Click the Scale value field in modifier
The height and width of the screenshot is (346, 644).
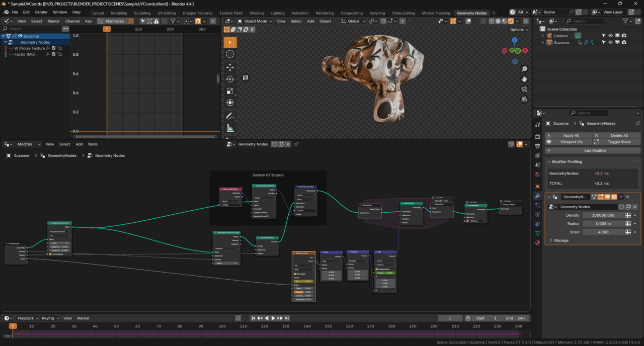point(603,232)
